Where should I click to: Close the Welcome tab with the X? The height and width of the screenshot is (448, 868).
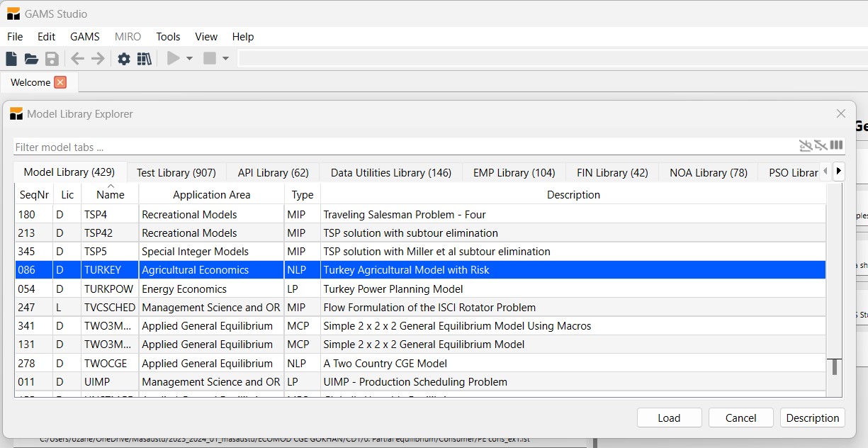pyautogui.click(x=60, y=82)
